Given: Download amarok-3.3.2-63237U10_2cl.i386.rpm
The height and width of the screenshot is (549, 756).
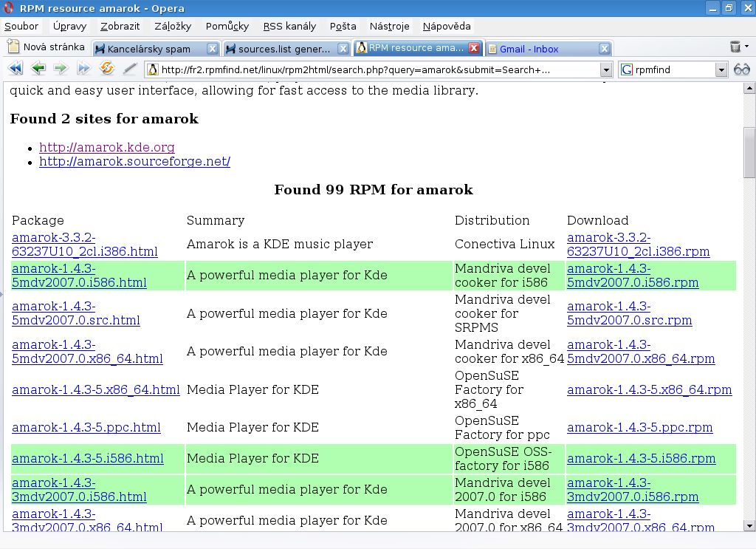Looking at the screenshot, I should [x=639, y=245].
